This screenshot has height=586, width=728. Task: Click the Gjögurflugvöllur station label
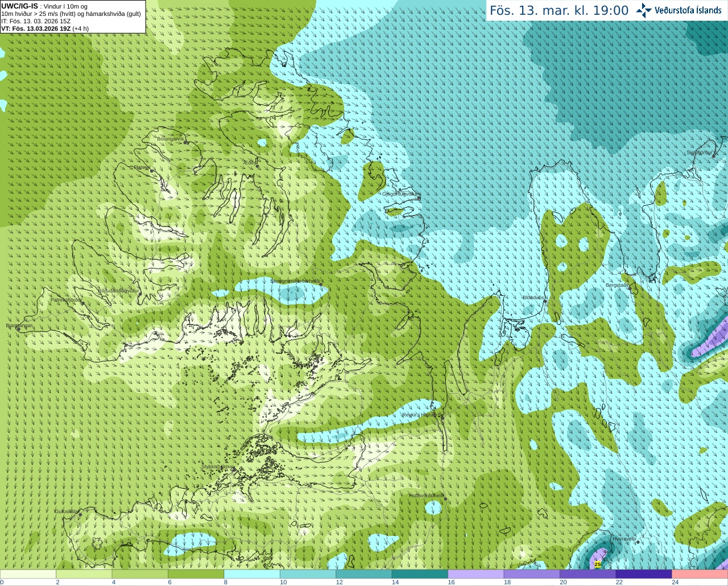[x=400, y=194]
